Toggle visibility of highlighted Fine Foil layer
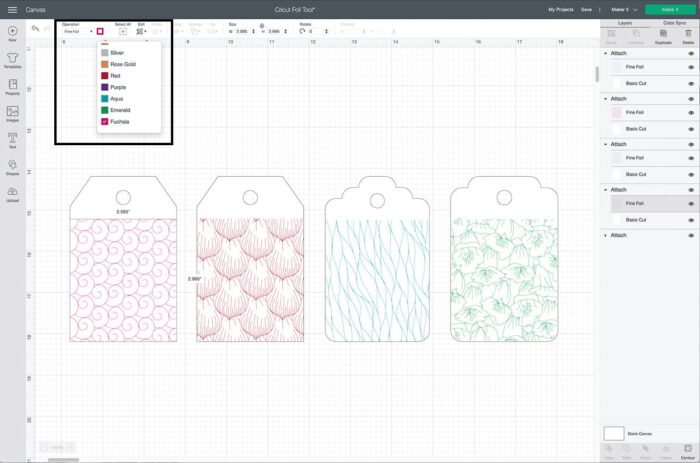This screenshot has height=463, width=700. tap(691, 203)
